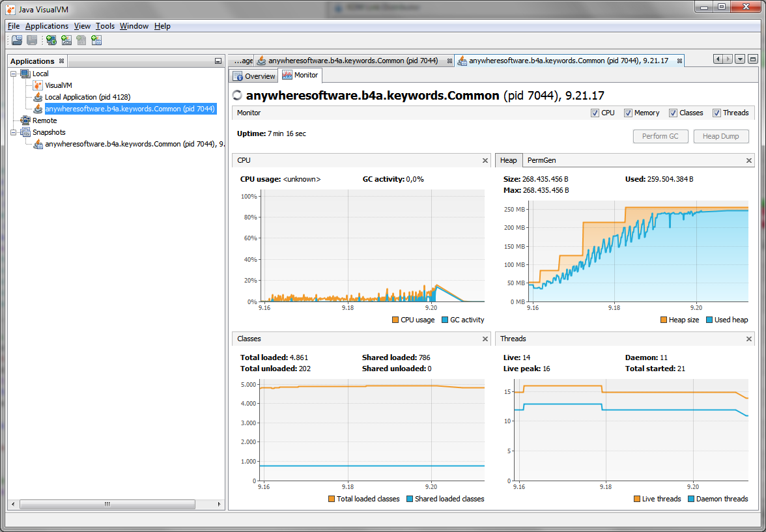This screenshot has width=766, height=532.
Task: Click the Monitor tab chart icon
Action: 287,76
